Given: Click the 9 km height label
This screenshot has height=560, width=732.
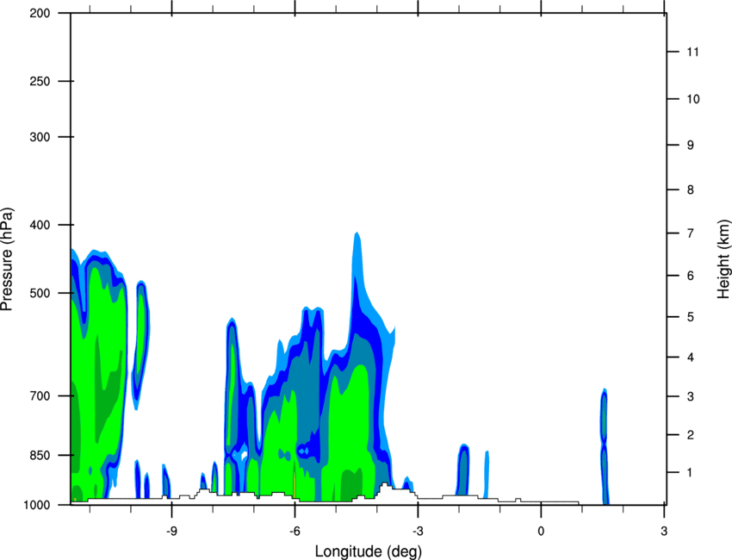Looking at the screenshot, I should pyautogui.click(x=691, y=146).
